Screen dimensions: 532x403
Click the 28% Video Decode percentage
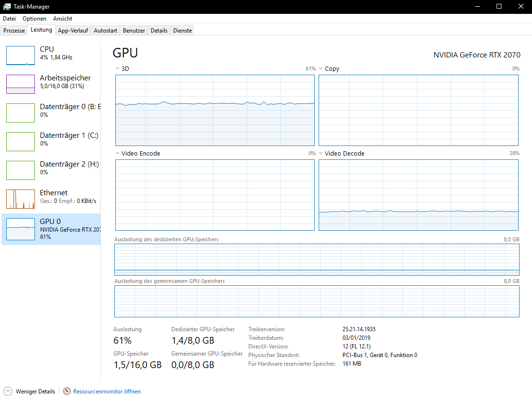[514, 154]
